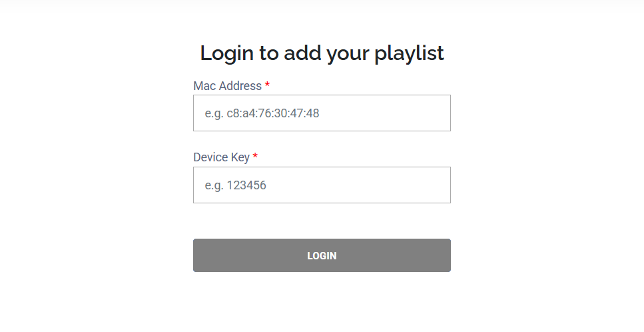
Task: Activate the second required input field
Action: tap(322, 185)
